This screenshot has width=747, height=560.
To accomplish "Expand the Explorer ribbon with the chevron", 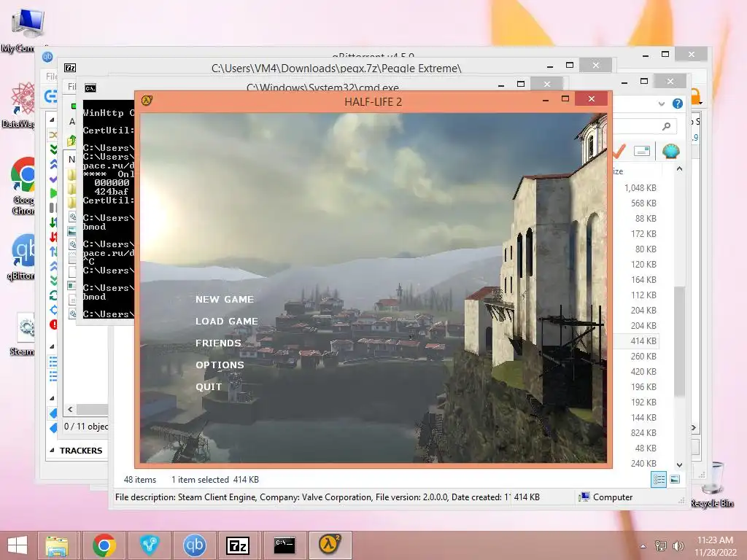I will pyautogui.click(x=661, y=104).
